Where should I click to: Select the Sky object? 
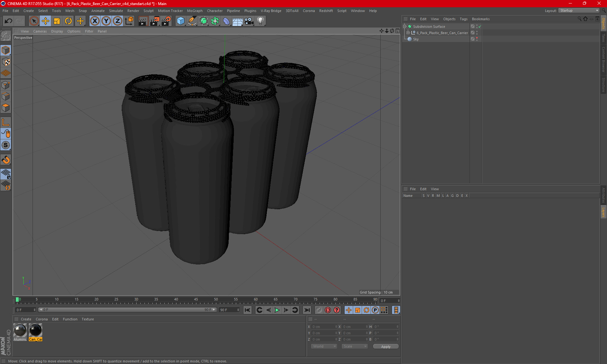coord(416,39)
